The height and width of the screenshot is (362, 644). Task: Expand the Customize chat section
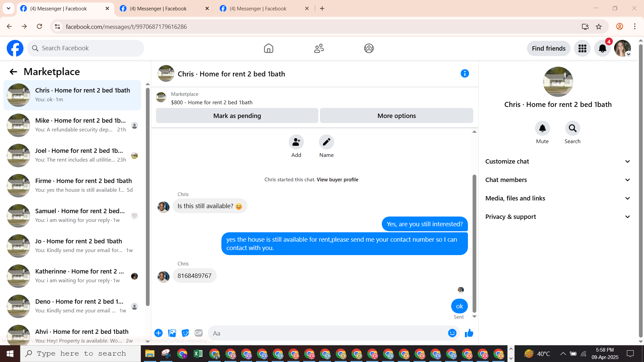(x=558, y=162)
